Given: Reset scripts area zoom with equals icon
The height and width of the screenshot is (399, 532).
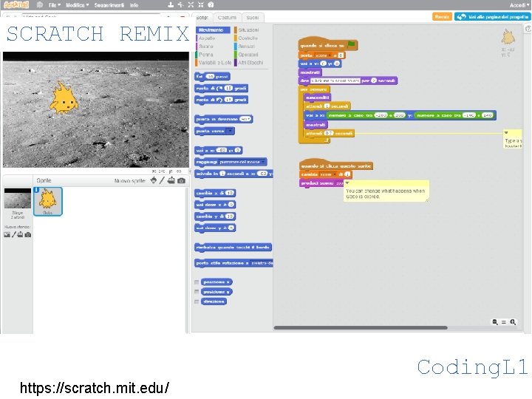Looking at the screenshot, I should (x=504, y=322).
